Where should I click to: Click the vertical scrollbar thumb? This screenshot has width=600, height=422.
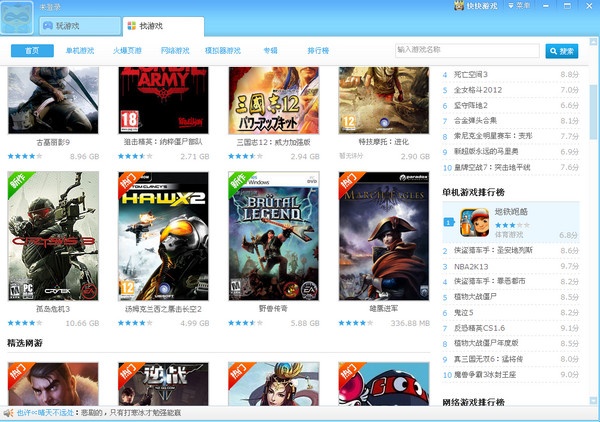(593, 112)
